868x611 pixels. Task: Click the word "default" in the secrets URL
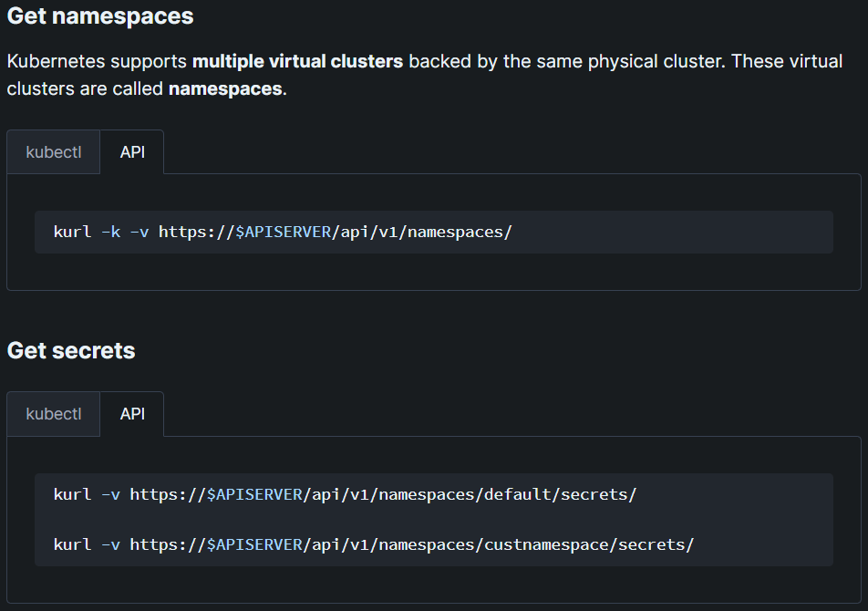coord(517,494)
